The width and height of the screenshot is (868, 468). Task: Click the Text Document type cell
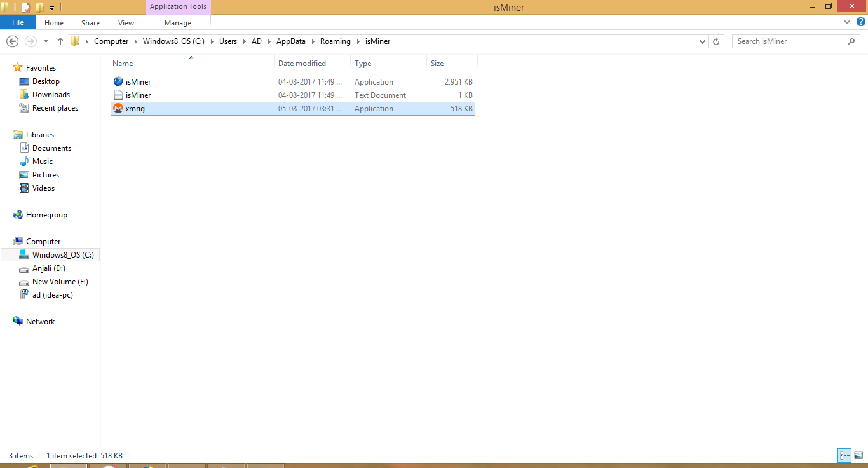(381, 95)
